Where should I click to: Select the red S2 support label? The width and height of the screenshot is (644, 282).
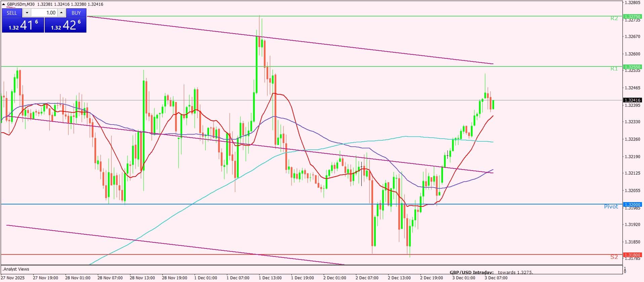pos(614,257)
